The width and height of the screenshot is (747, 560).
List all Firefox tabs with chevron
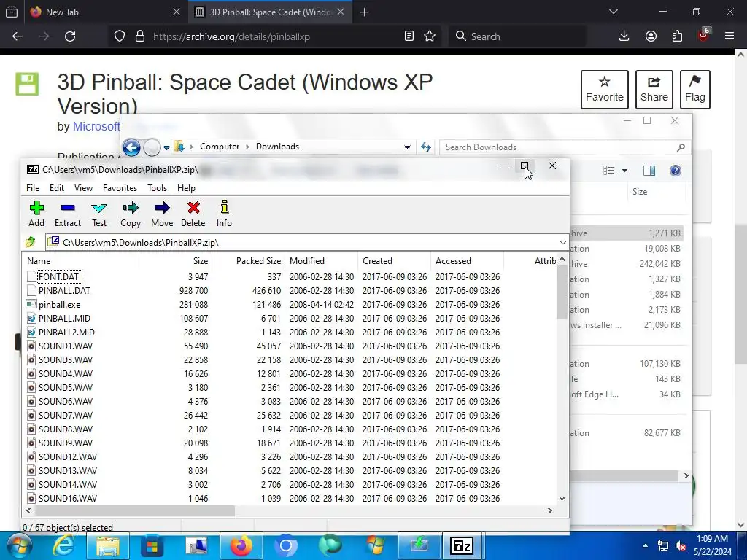tap(614, 12)
